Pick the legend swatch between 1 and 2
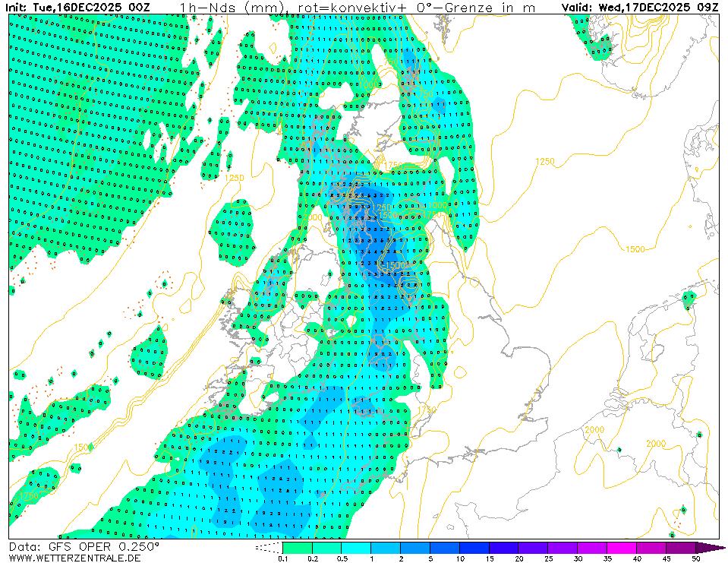This screenshot has width=728, height=563. point(386,548)
